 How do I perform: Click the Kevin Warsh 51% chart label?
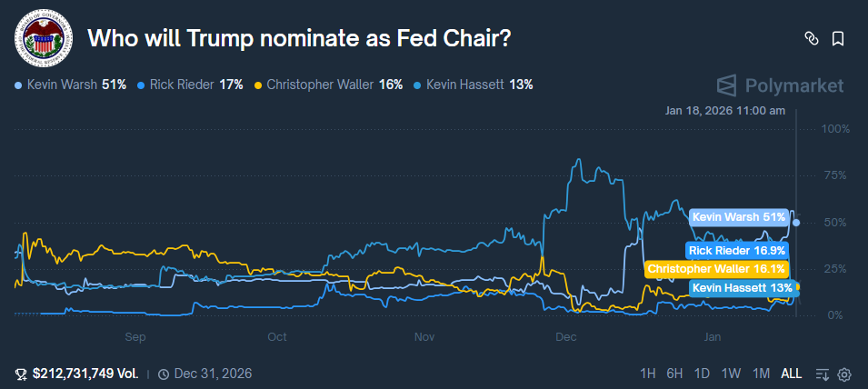point(738,217)
